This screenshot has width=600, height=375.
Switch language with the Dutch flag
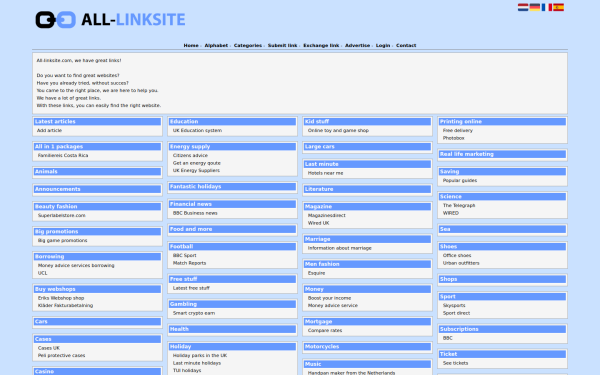coord(523,7)
